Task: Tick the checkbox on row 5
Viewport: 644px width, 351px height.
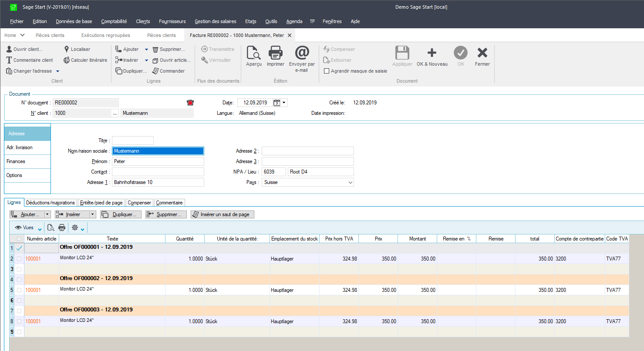Action: [x=19, y=290]
